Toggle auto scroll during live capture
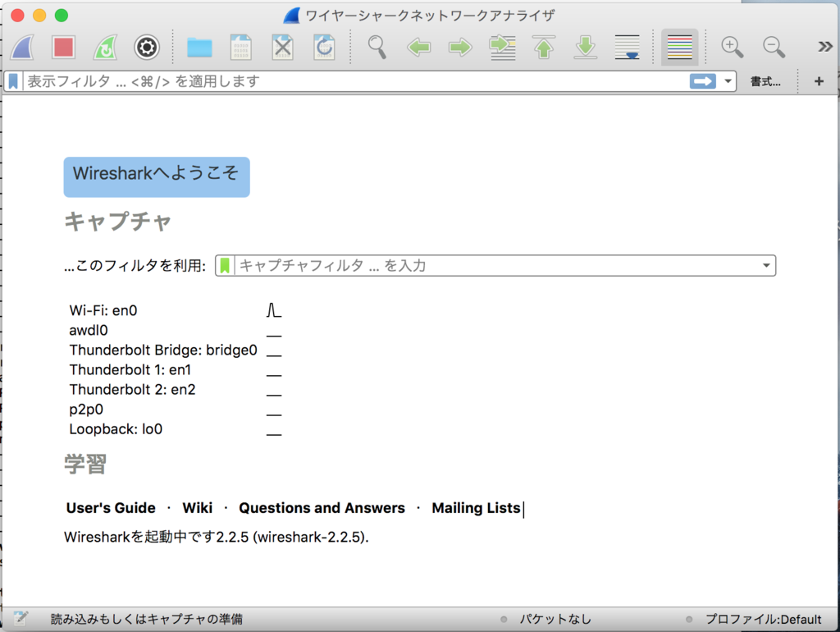 (628, 47)
